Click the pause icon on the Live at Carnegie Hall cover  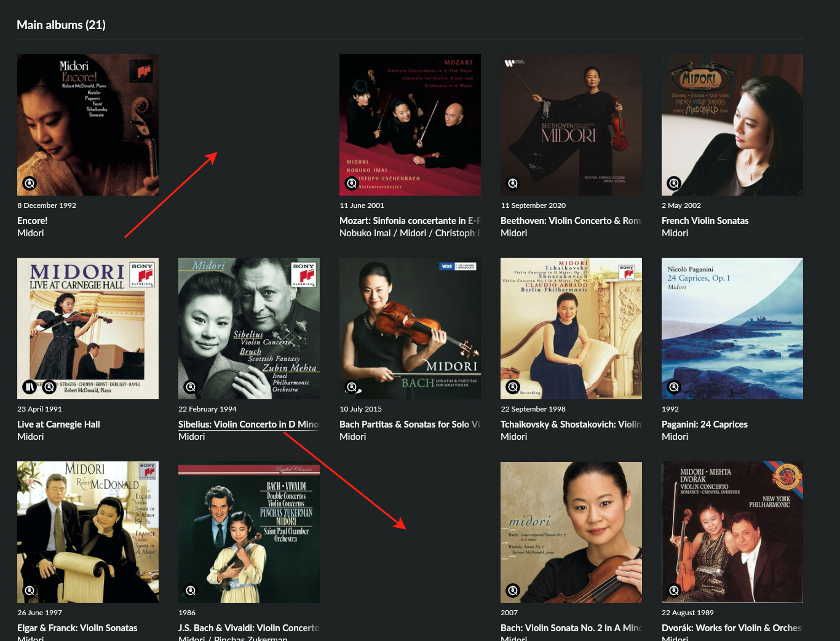point(30,387)
